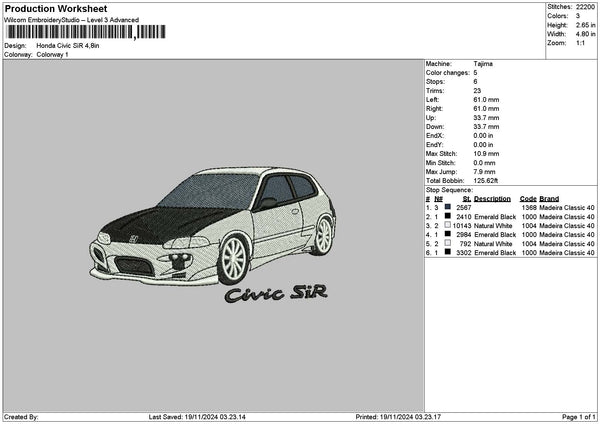Select the '33.7 mm' value in the Up row

(x=486, y=118)
